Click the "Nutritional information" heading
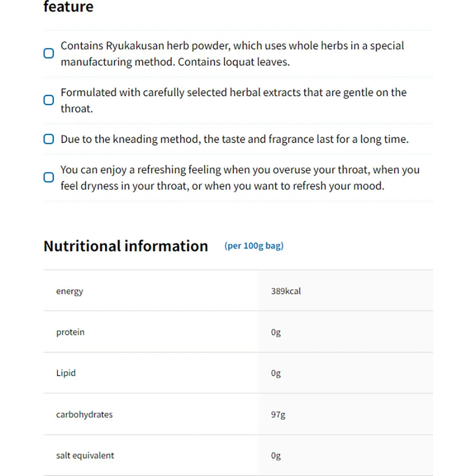 point(126,246)
